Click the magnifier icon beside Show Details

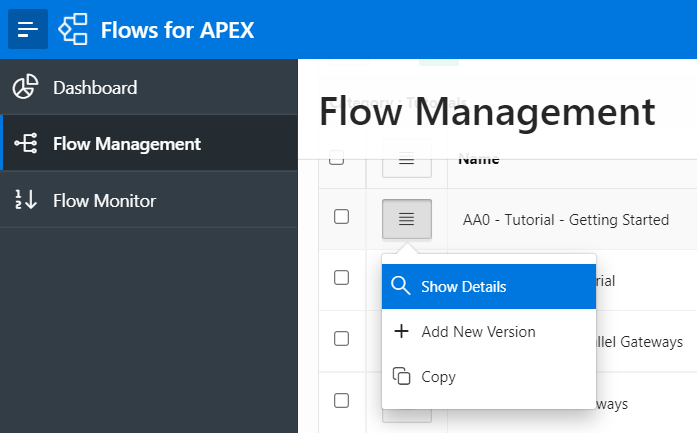(x=401, y=287)
